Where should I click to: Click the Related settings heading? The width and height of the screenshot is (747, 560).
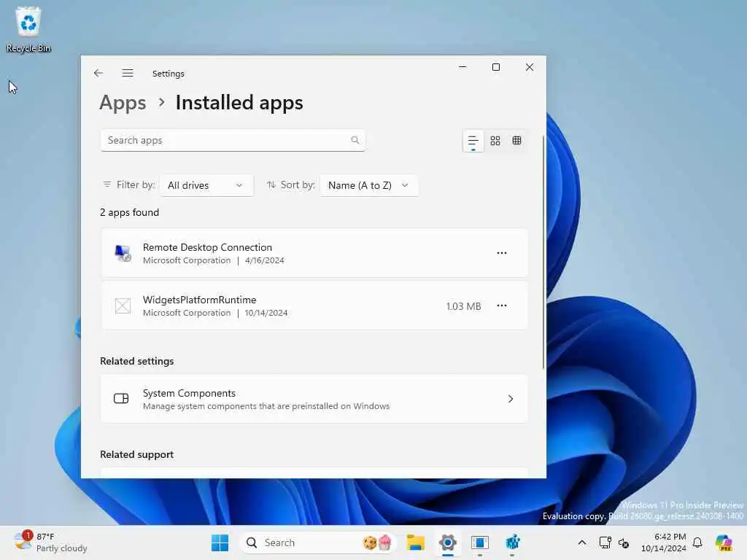pos(136,361)
